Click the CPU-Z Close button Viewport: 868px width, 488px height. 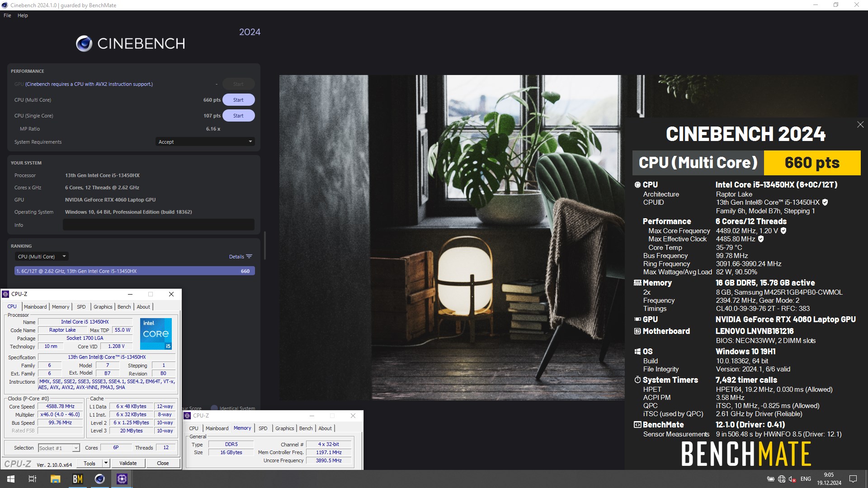163,463
